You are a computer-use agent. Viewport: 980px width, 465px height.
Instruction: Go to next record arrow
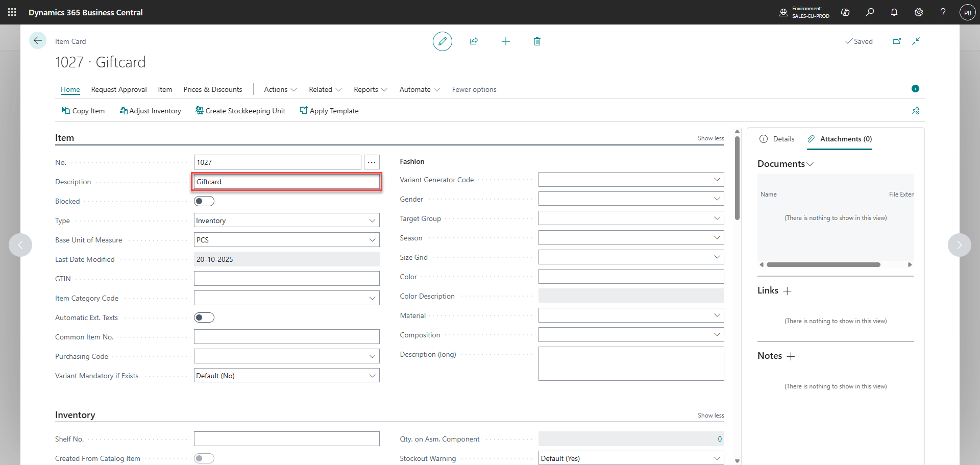tap(960, 245)
